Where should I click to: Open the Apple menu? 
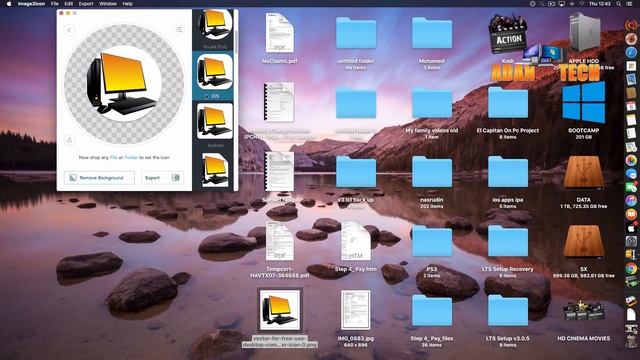(9, 4)
